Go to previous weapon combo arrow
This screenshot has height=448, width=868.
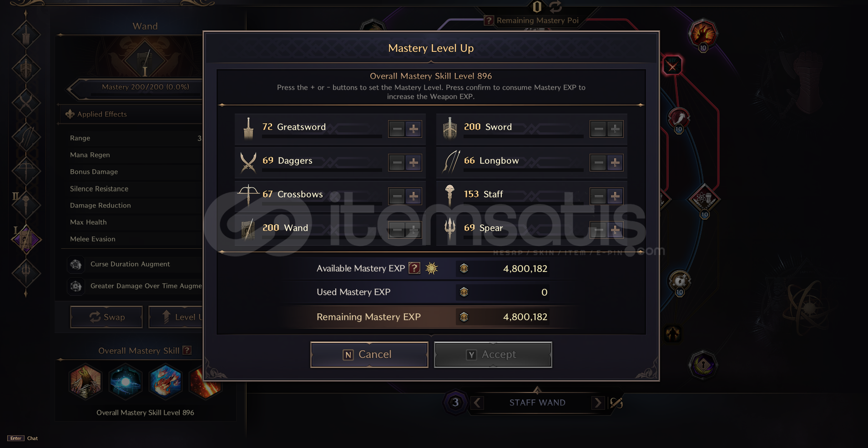(477, 403)
